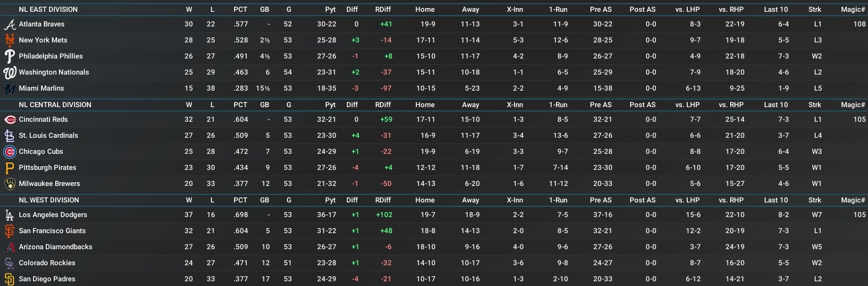The image size is (868, 286).
Task: Open the Miami Marlins team link
Action: [42, 88]
